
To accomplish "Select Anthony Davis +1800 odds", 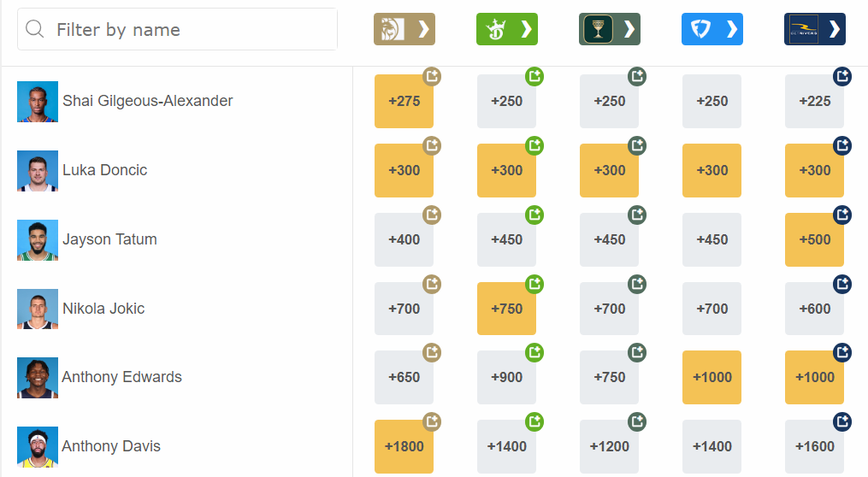I will point(404,446).
